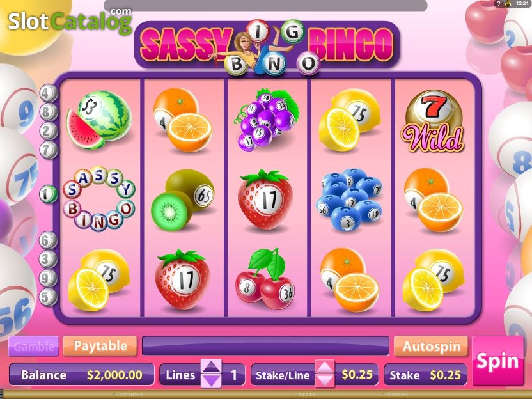Increase the number of Lines
The height and width of the screenshot is (399, 532).
coord(212,366)
